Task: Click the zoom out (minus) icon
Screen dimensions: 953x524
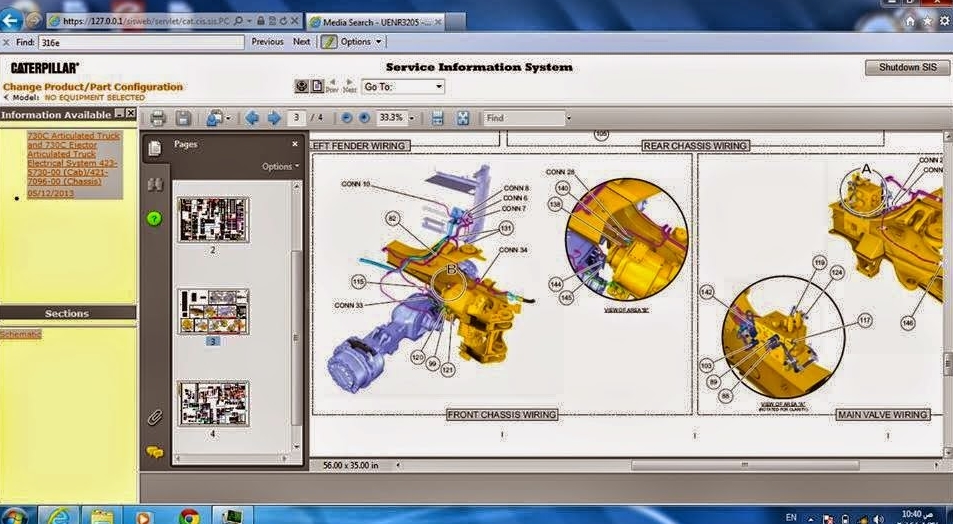Action: click(345, 118)
